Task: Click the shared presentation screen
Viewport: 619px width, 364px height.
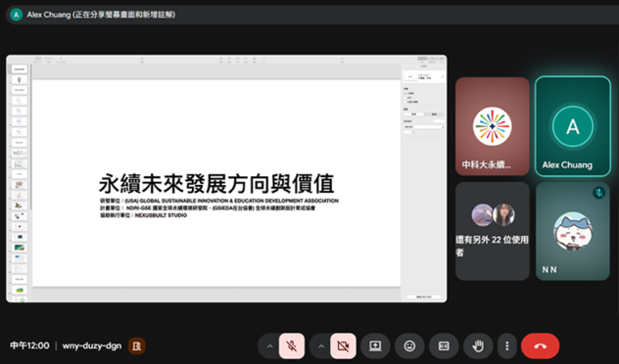Action: click(x=226, y=179)
